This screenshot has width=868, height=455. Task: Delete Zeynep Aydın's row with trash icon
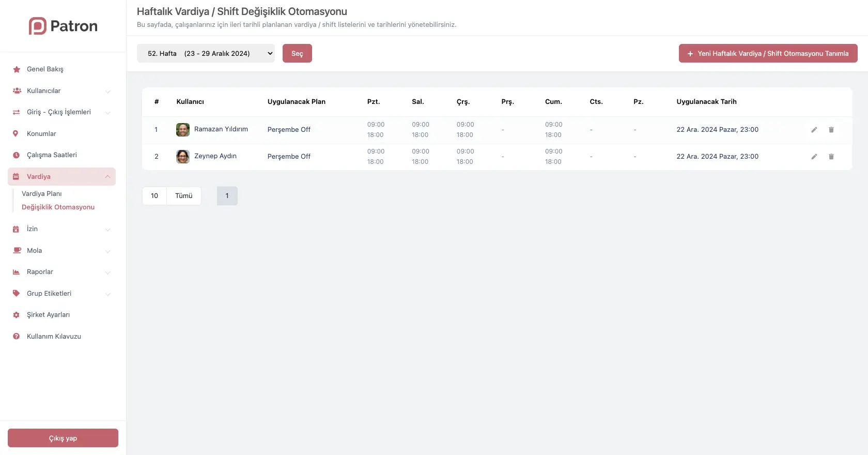coord(831,157)
